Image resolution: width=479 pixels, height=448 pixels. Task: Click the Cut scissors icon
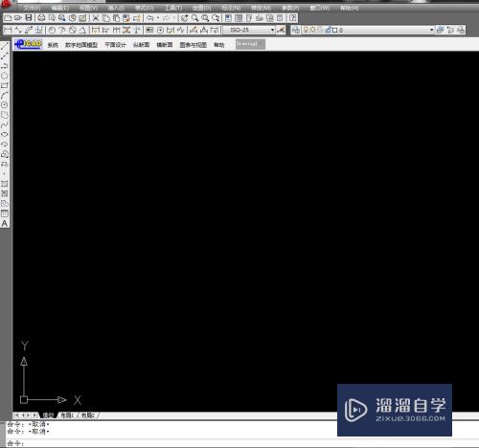pos(96,18)
